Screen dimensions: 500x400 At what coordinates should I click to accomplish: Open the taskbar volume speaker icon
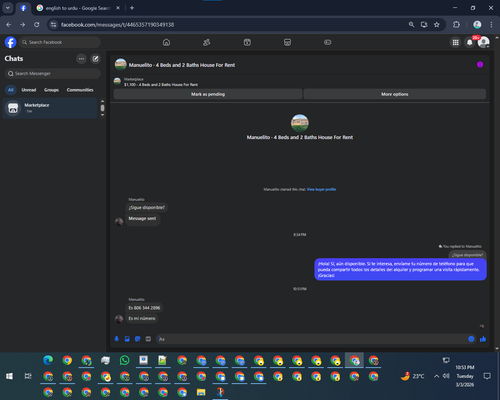[446, 376]
